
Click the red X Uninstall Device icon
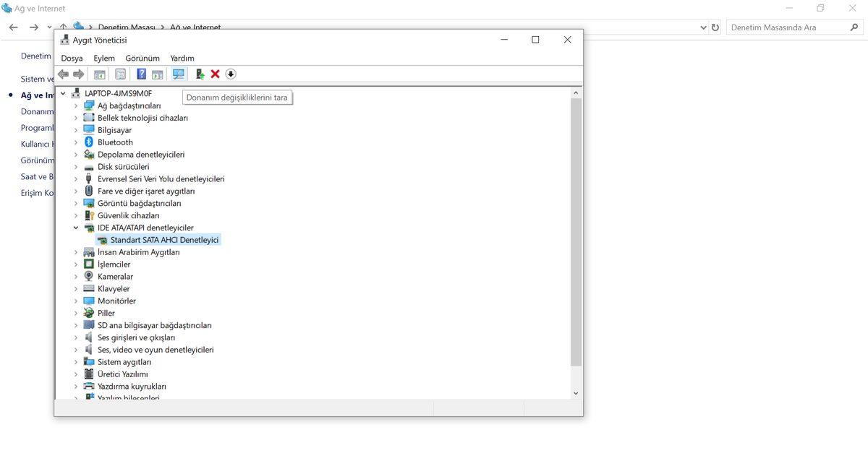216,73
